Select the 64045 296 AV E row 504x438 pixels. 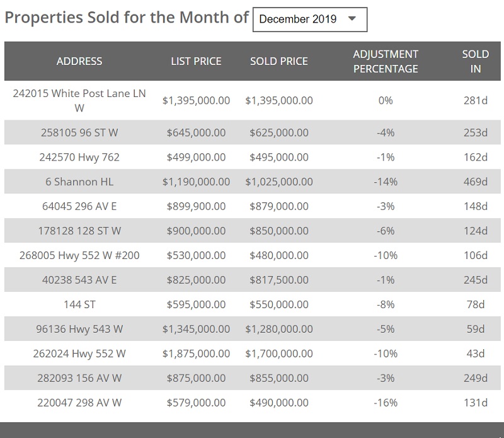point(79,206)
